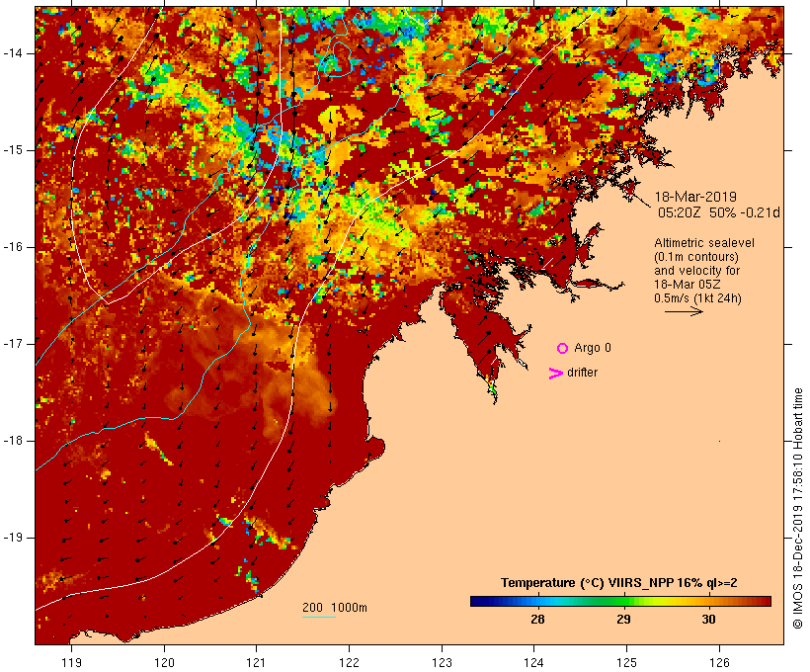This screenshot has height=672, width=810.
Task: Click the '05:20Z 50% -0.21d' text
Action: pos(718,212)
